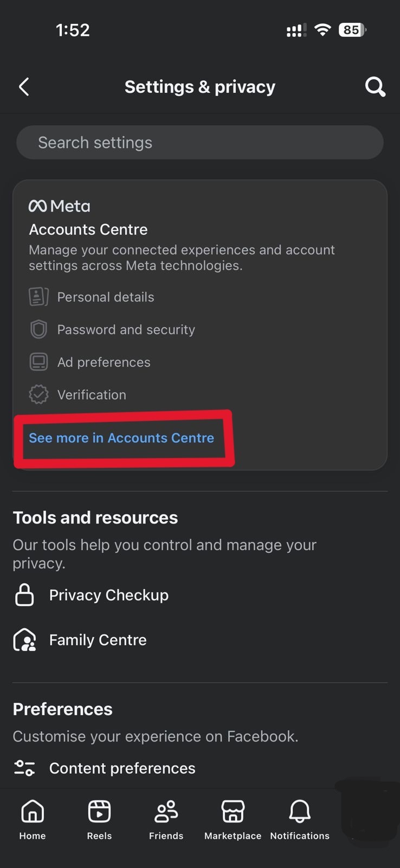
Task: Tap the Ad preferences monitor icon
Action: tap(38, 362)
